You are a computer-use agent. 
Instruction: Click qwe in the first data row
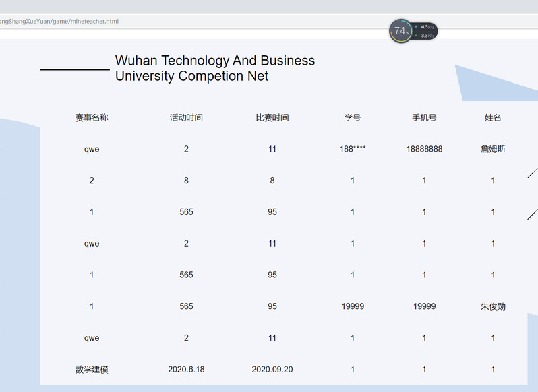pyautogui.click(x=92, y=150)
